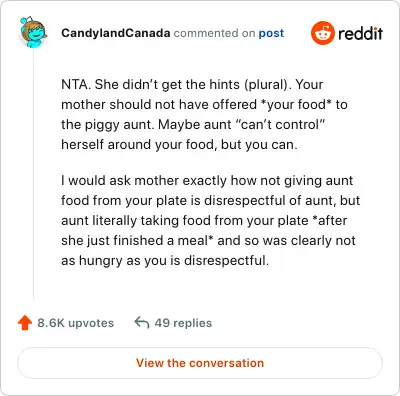
Task: Follow the blue "post" link
Action: tap(271, 33)
